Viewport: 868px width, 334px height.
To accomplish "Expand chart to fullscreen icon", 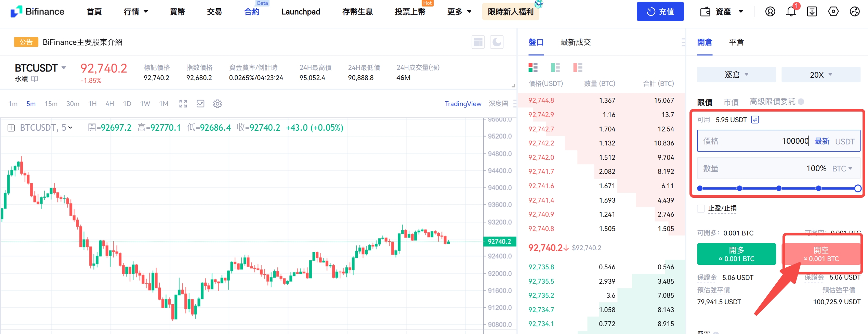I will point(183,104).
